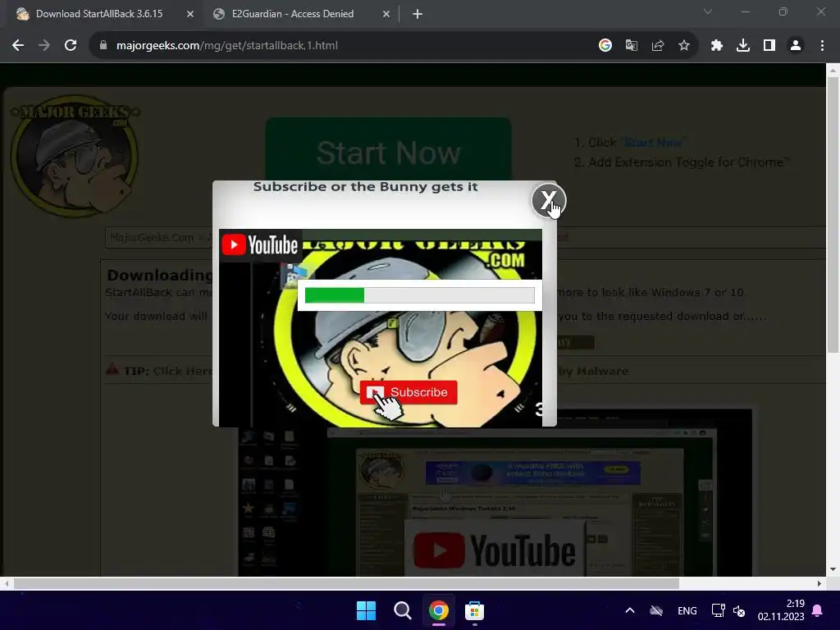Click the large YouTube thumbnail at the bottom
840x630 pixels.
[x=494, y=550]
